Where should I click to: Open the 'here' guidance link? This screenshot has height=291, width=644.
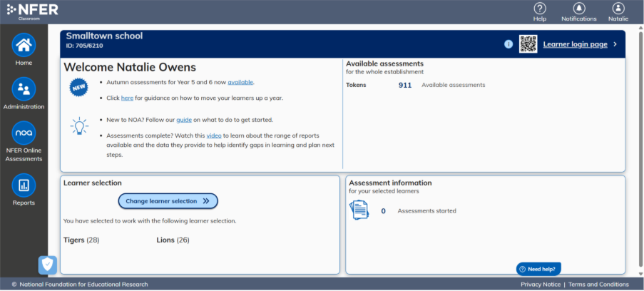click(x=127, y=98)
